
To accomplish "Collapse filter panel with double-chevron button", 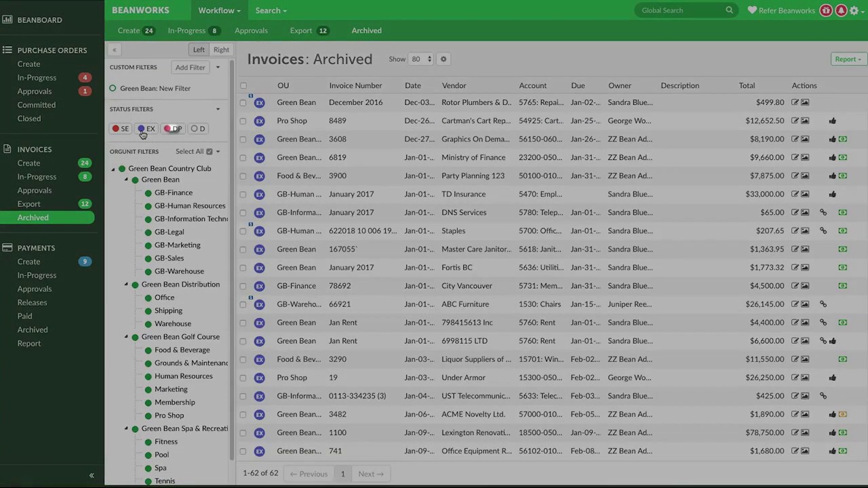I will coord(114,49).
